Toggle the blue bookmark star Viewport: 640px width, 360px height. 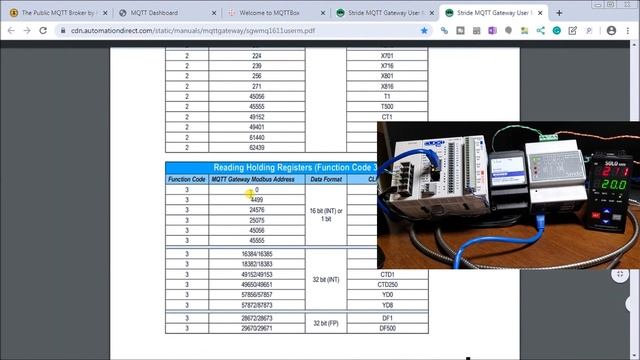point(424,31)
